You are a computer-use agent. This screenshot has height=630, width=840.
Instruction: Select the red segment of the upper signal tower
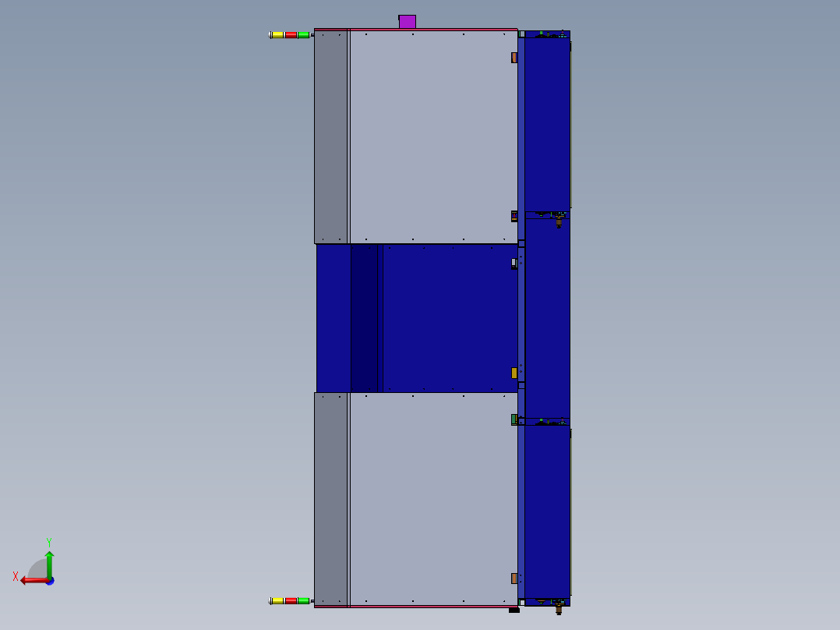291,35
